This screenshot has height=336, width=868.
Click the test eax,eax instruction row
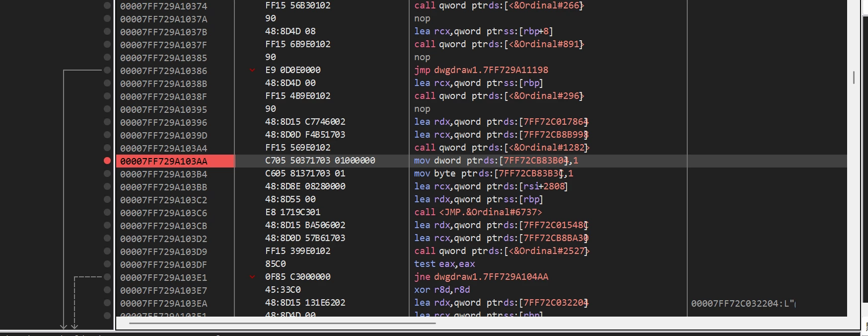[444, 264]
